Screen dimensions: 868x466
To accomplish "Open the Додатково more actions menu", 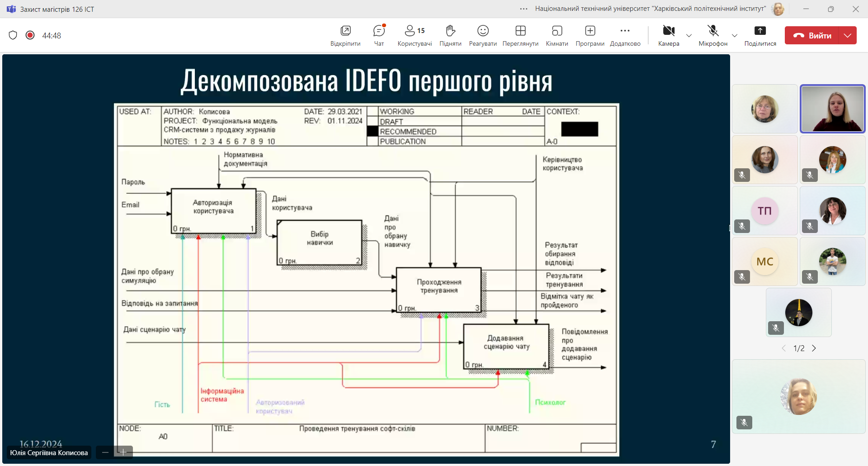I will click(625, 35).
